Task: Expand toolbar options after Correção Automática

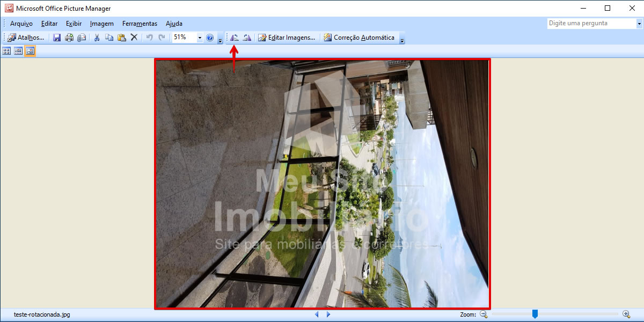Action: click(x=402, y=39)
